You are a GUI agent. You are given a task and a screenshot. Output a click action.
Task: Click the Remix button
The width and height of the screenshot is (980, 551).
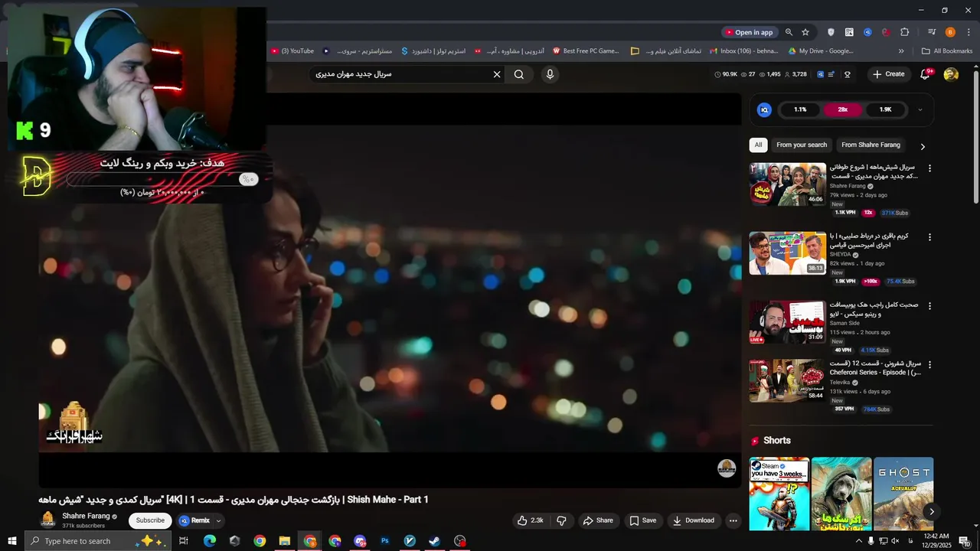click(x=194, y=520)
